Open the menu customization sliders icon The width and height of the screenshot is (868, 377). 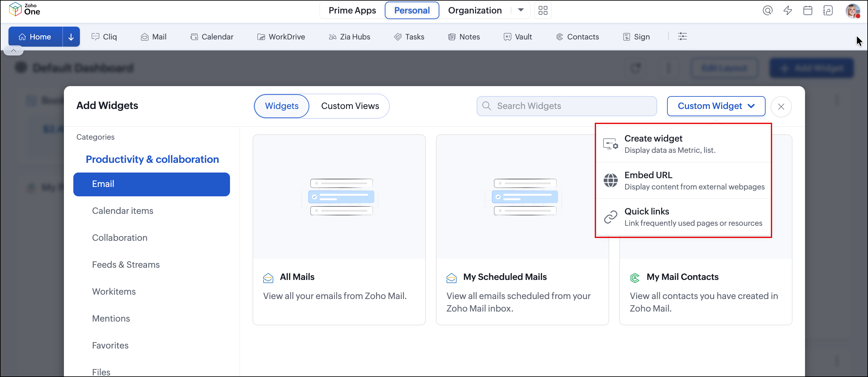point(682,36)
